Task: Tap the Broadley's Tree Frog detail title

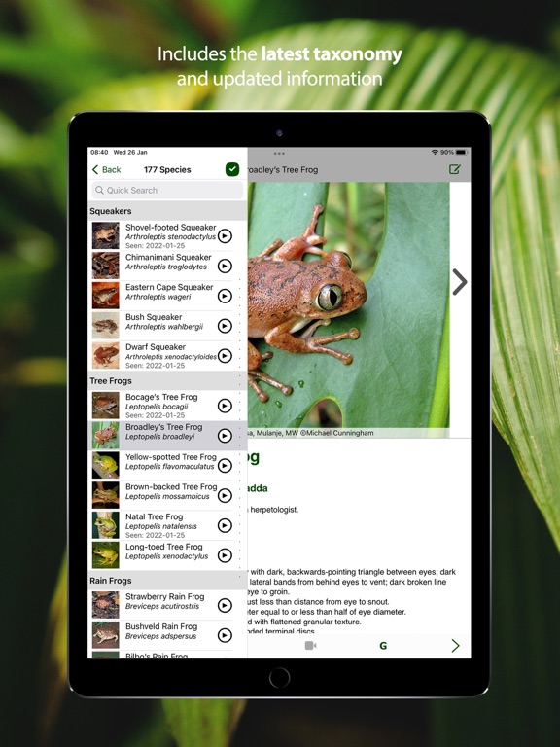Action: coord(283,170)
